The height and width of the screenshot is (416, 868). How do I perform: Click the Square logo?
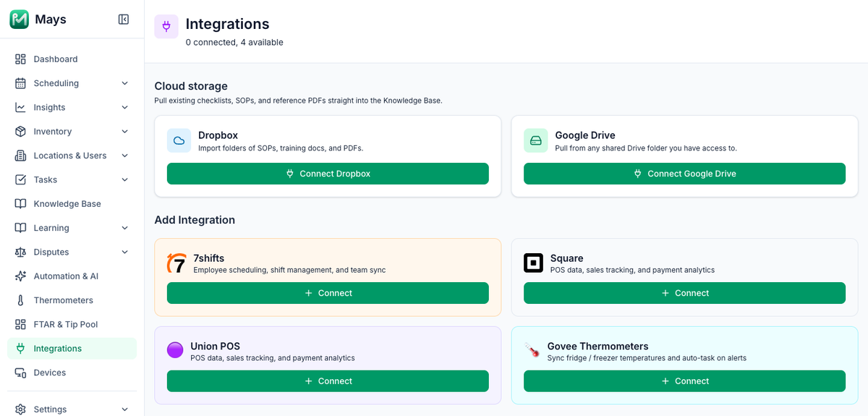tap(533, 263)
